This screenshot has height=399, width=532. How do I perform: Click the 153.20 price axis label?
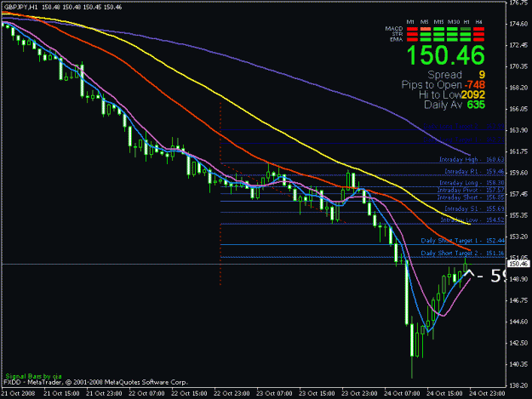tap(518, 237)
